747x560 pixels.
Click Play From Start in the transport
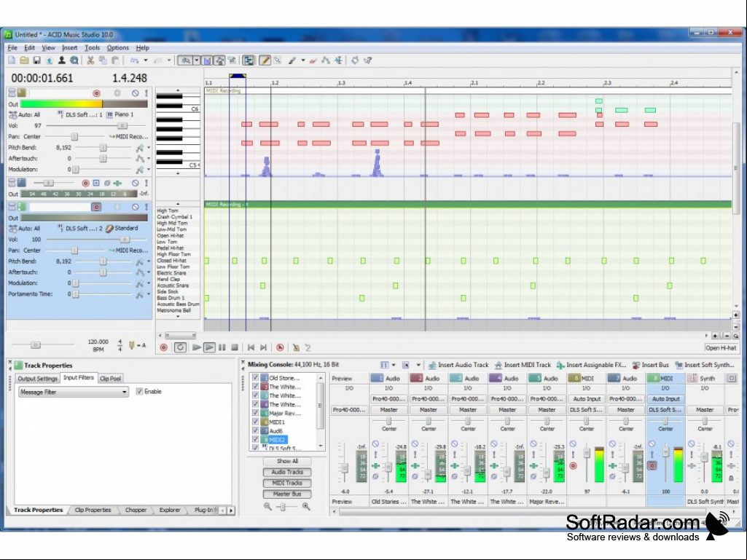[x=196, y=347]
